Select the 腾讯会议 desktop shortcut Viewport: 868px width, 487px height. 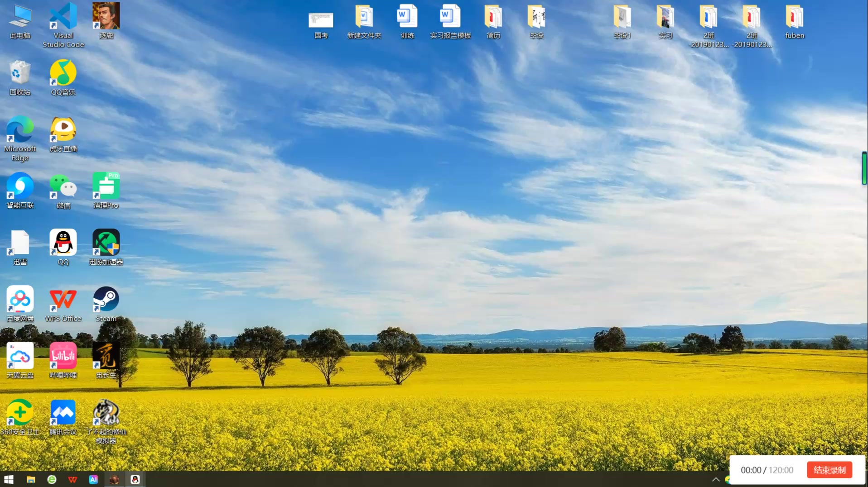coord(63,413)
